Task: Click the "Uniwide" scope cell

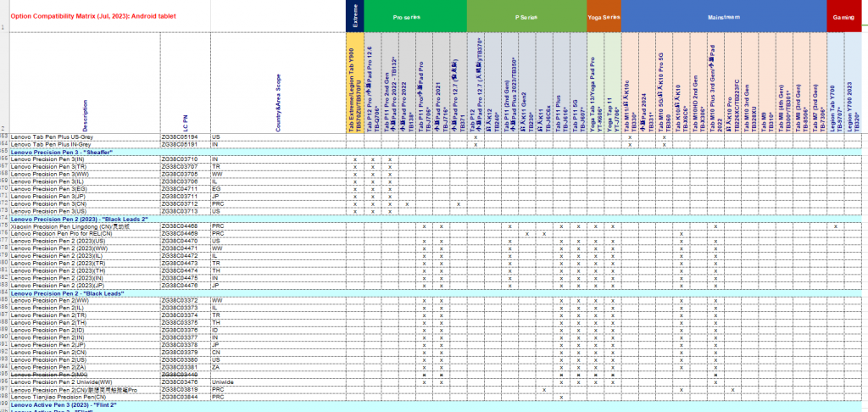Action: tap(278, 382)
